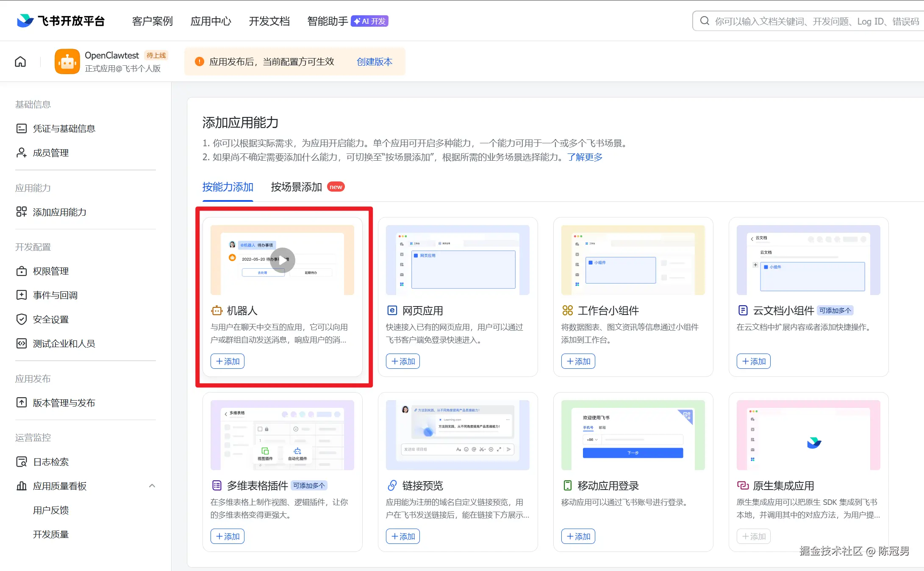924x571 pixels.
Task: Open 开发文档 in the top navigation
Action: coord(269,21)
